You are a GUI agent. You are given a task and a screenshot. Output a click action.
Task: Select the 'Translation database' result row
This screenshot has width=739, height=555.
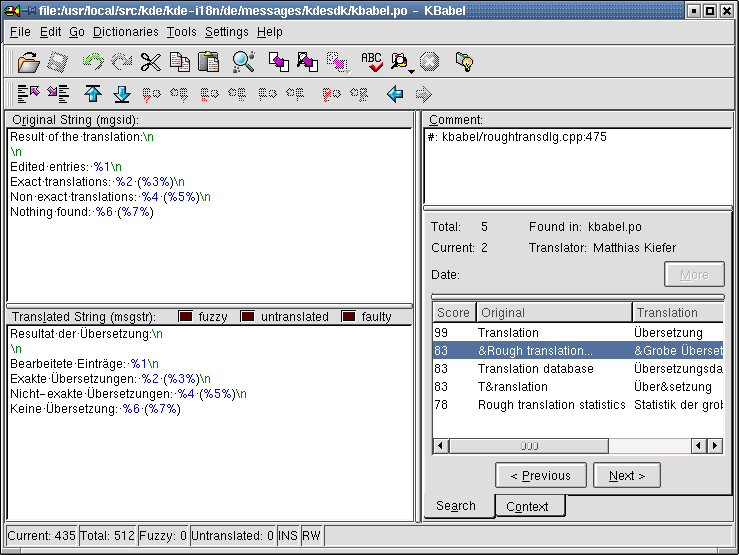[578, 368]
